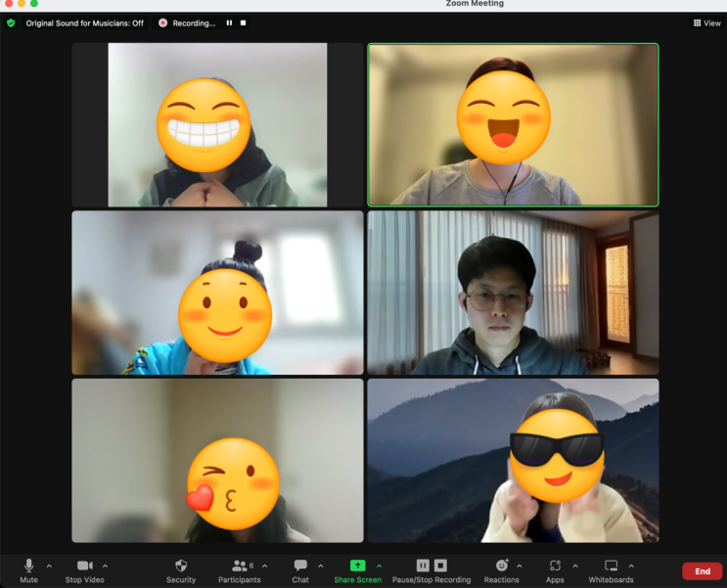Expand the arrow beside Participants

(x=265, y=565)
